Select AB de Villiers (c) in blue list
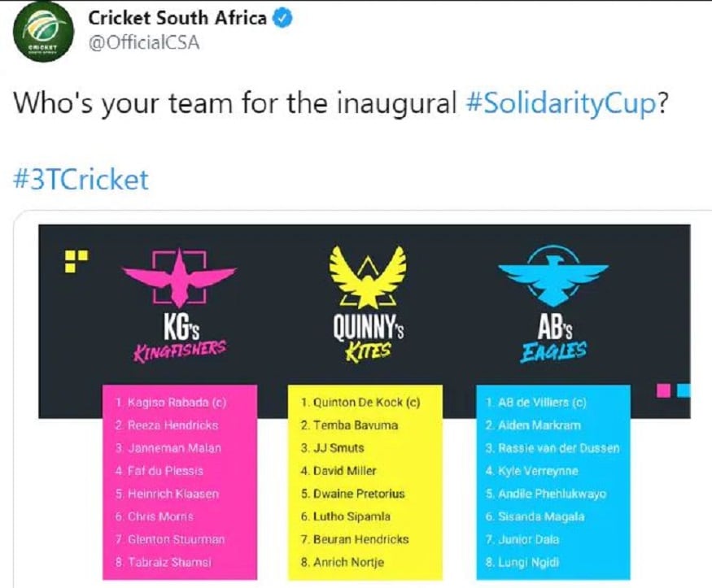This screenshot has width=712, height=588. coord(535,403)
